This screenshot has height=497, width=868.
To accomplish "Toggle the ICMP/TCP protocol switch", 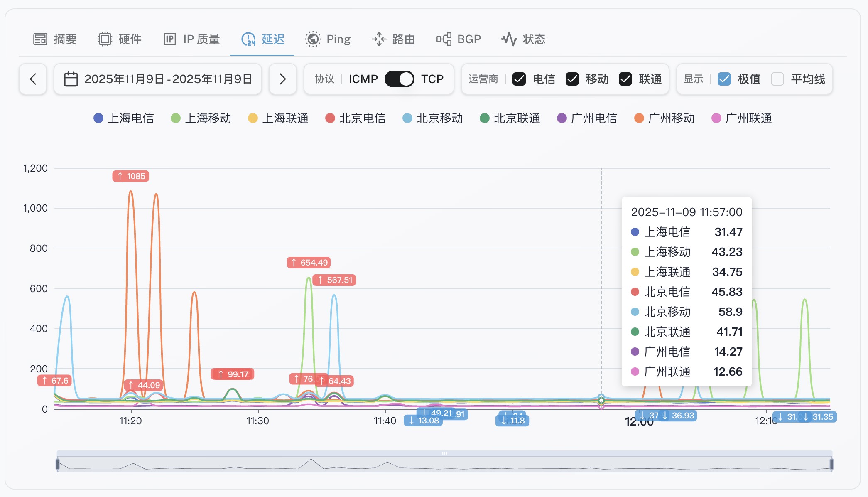I will pyautogui.click(x=399, y=79).
